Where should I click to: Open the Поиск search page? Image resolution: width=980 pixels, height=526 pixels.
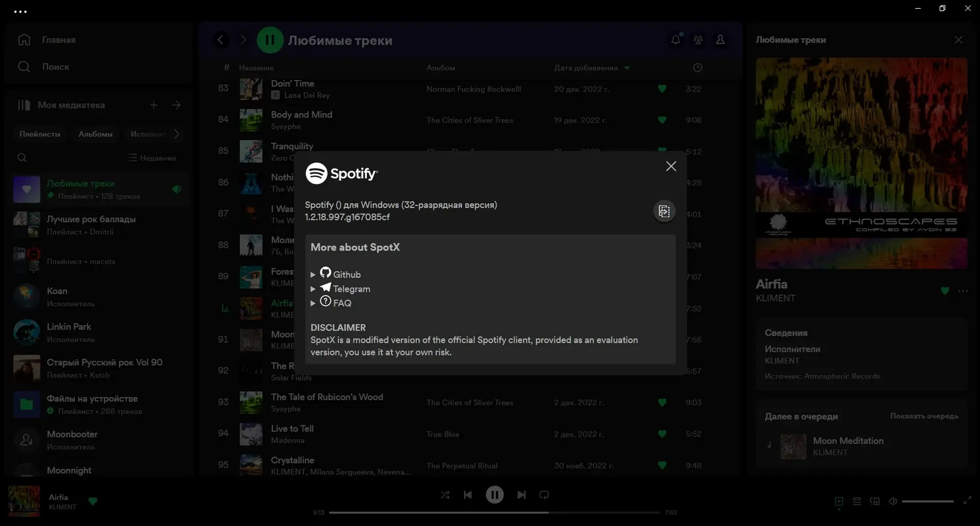[x=44, y=66]
